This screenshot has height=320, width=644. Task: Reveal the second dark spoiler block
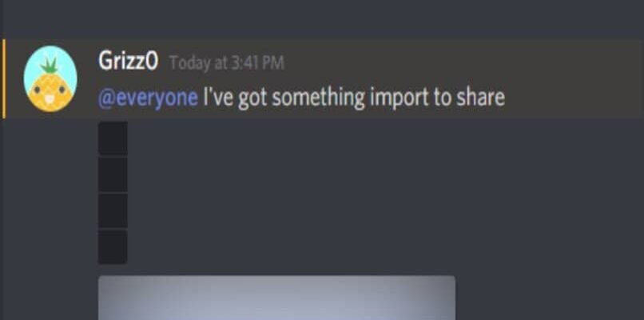113,175
